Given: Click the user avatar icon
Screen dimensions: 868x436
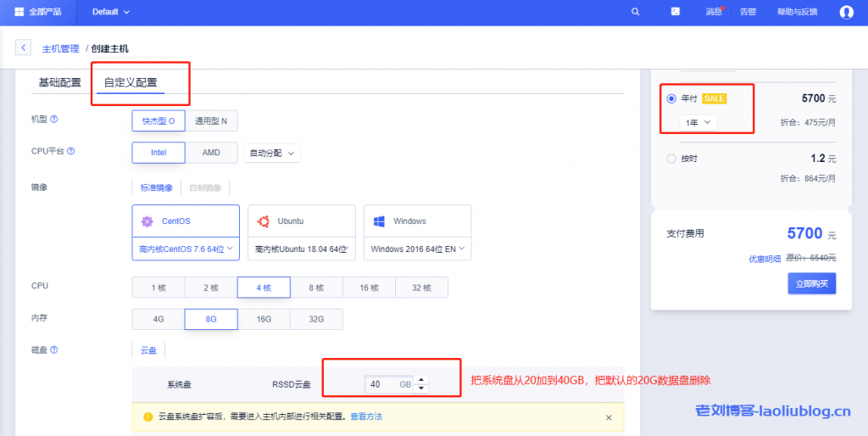Looking at the screenshot, I should click(x=846, y=12).
